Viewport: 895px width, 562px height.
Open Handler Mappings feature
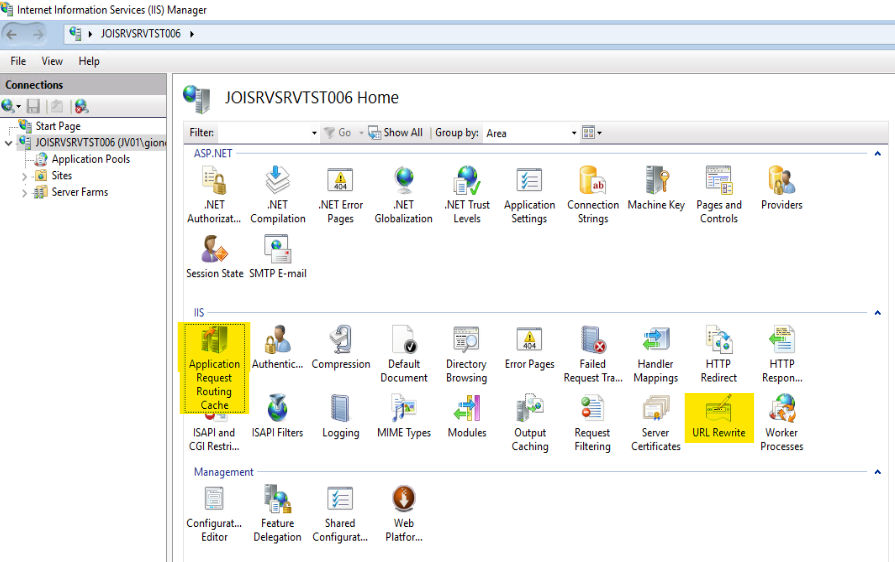(656, 354)
